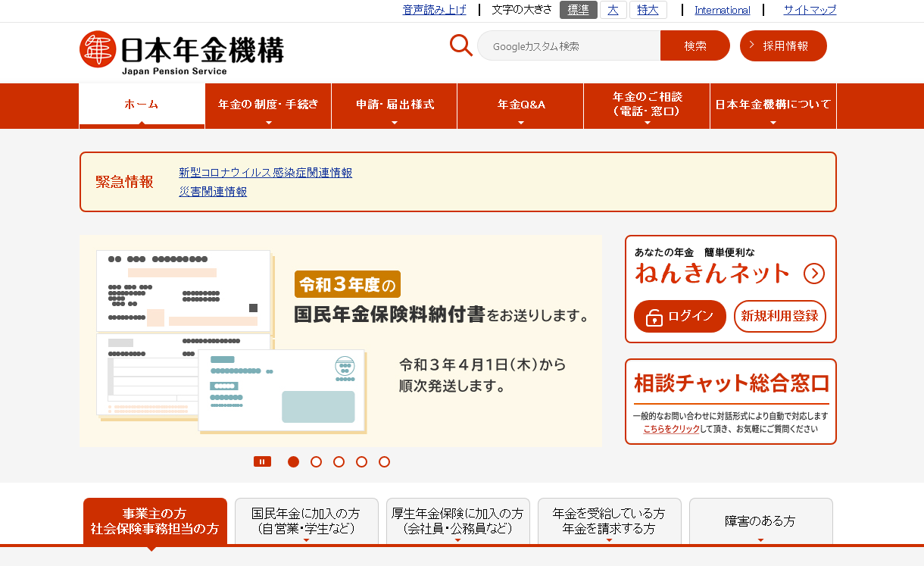This screenshot has width=924, height=566.
Task: Select the third carousel slide dot
Action: pyautogui.click(x=339, y=461)
